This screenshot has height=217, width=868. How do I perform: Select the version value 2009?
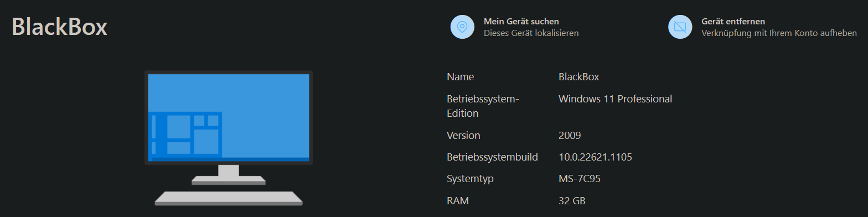pyautogui.click(x=570, y=136)
